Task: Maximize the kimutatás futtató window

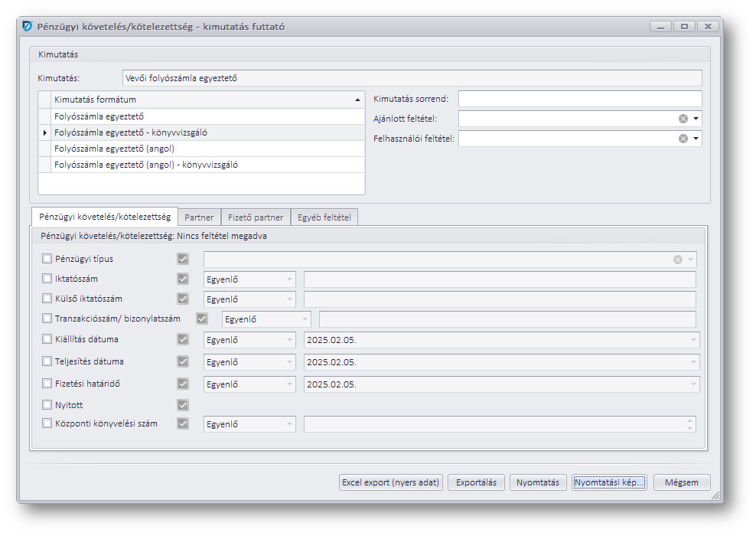Action: point(684,26)
